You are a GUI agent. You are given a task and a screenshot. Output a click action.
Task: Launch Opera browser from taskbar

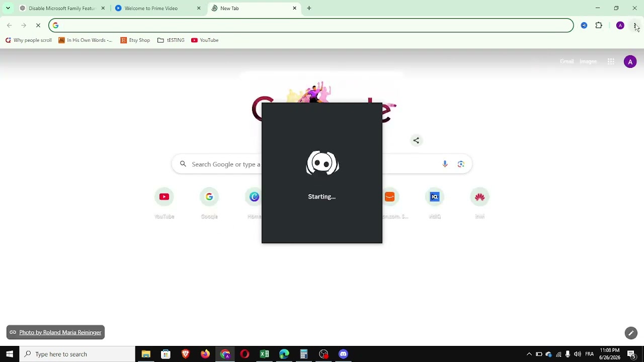[245, 354]
